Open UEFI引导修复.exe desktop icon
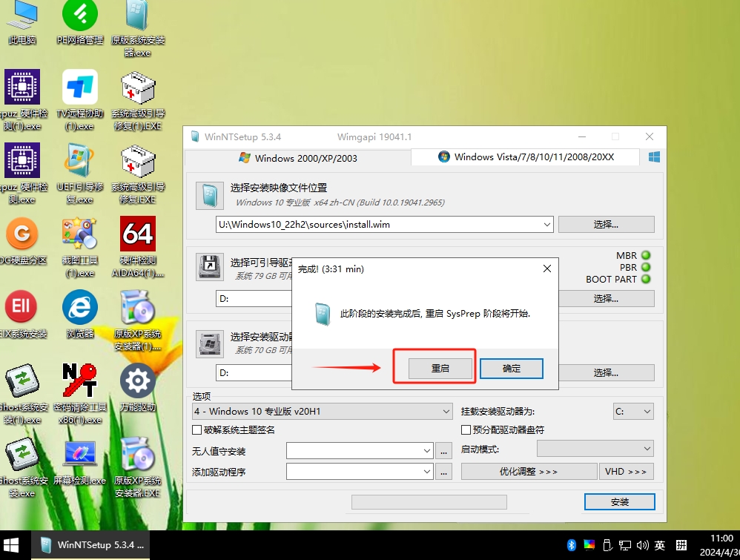The width and height of the screenshot is (740, 560). [80, 174]
